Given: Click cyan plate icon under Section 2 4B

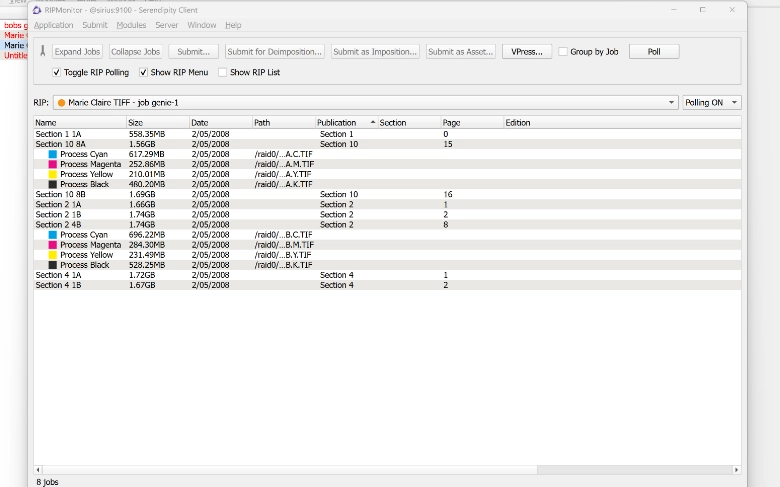Looking at the screenshot, I should pyautogui.click(x=52, y=235).
